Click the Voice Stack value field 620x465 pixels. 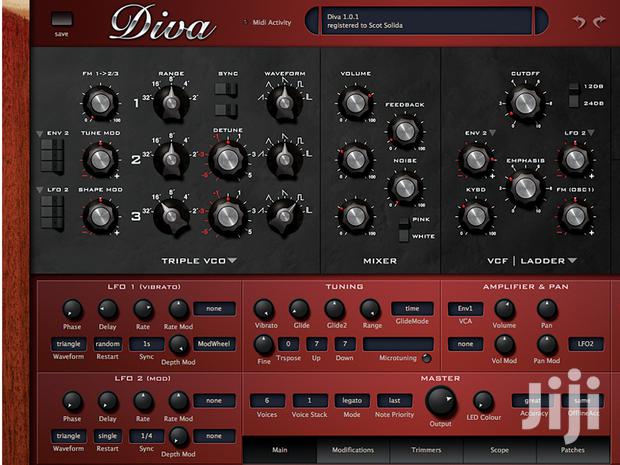pyautogui.click(x=310, y=401)
